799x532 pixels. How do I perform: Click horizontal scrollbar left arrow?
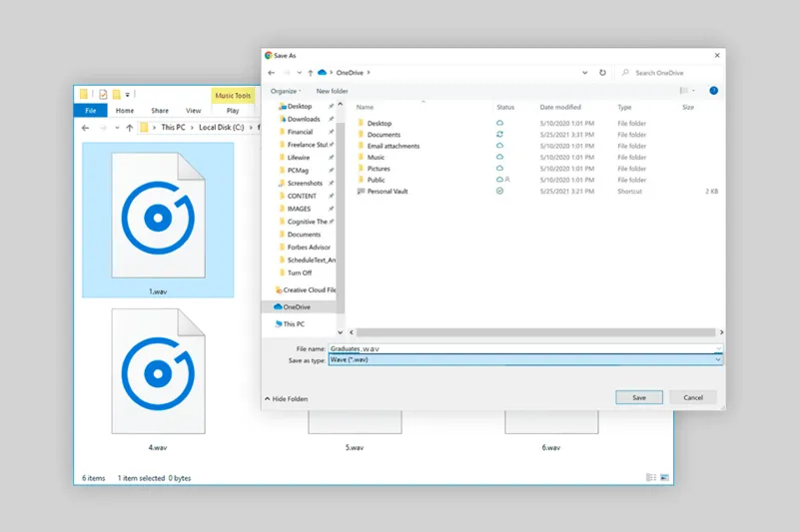352,332
